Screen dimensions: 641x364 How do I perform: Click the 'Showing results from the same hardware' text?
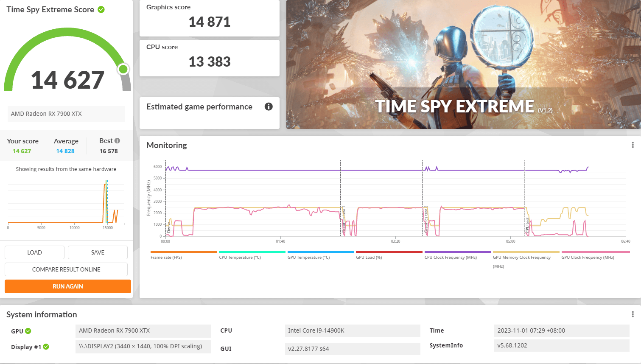(66, 169)
